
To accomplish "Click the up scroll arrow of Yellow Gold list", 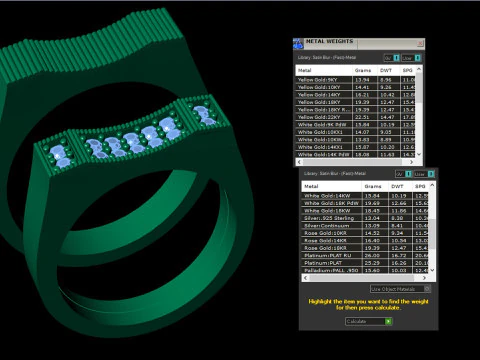I will (419, 69).
